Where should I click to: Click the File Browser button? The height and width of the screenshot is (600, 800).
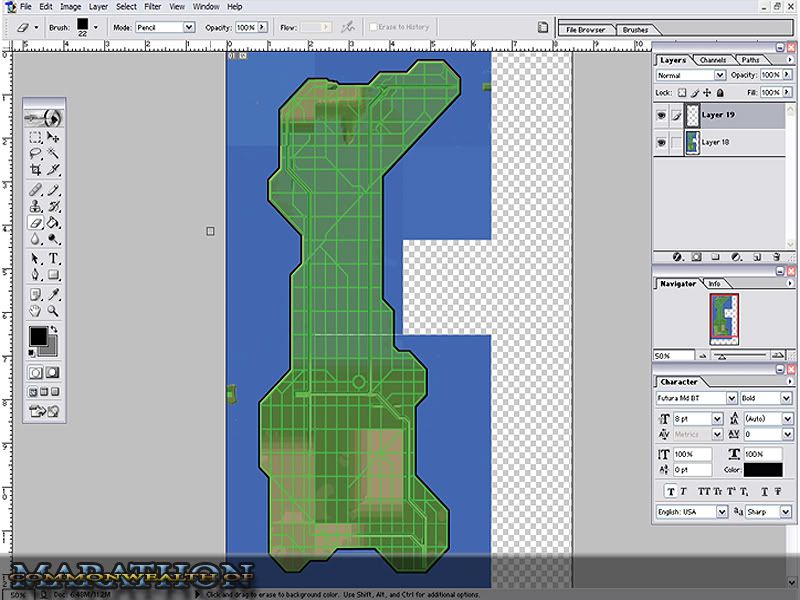point(587,30)
